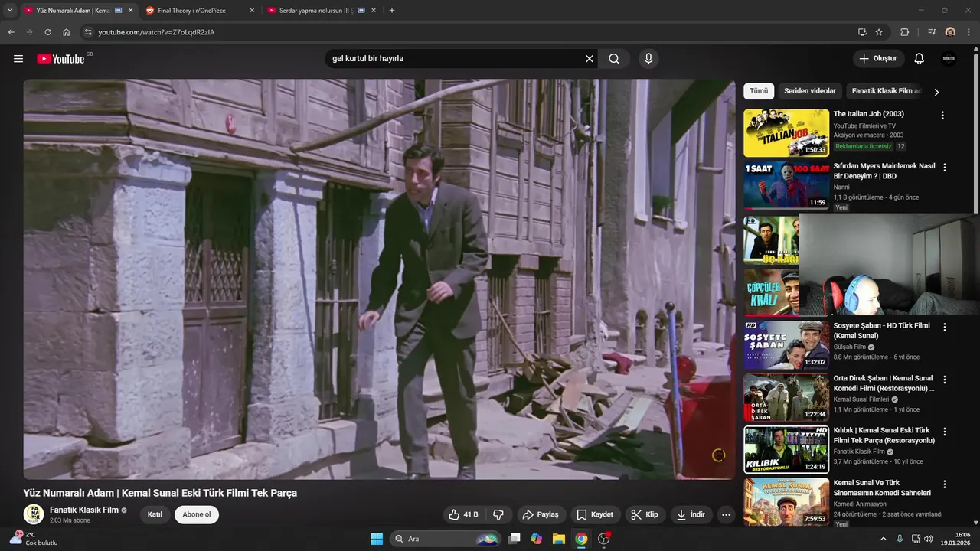Screen dimensions: 980x551
Task: Open the Chrome profile avatar
Action: pos(950,32)
